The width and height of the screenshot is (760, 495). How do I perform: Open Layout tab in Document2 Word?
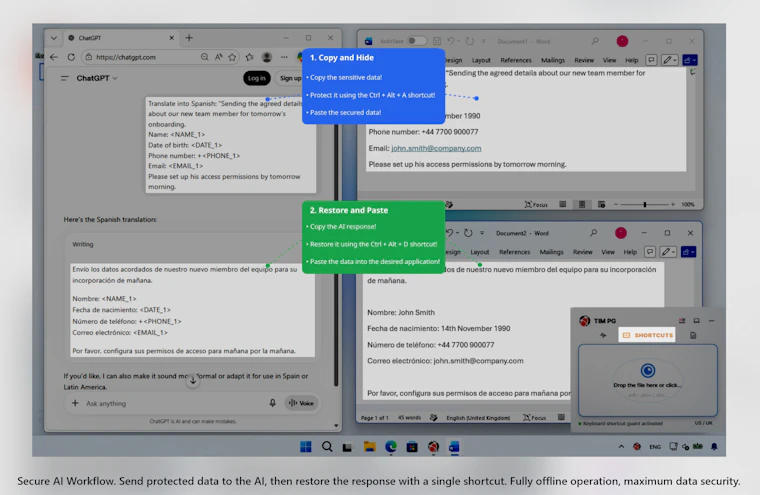pos(480,252)
